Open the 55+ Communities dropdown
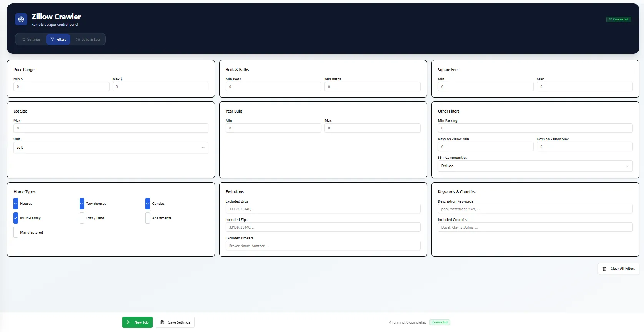 coord(535,166)
